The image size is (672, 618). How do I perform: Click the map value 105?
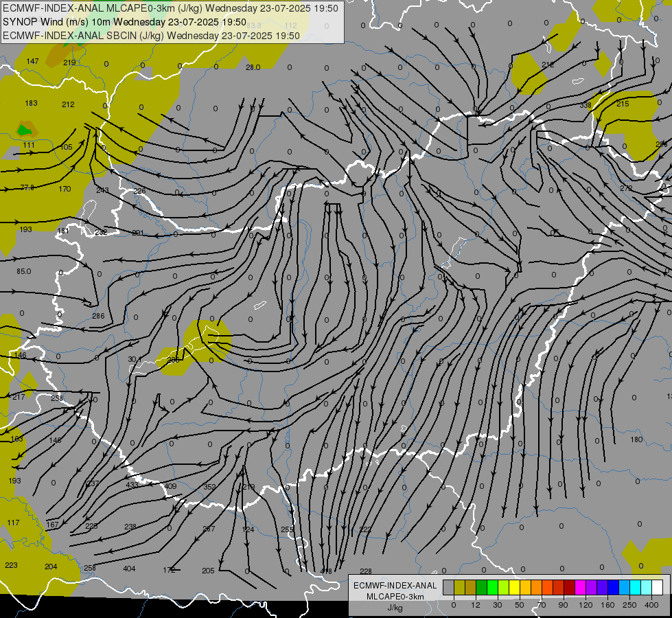click(67, 147)
